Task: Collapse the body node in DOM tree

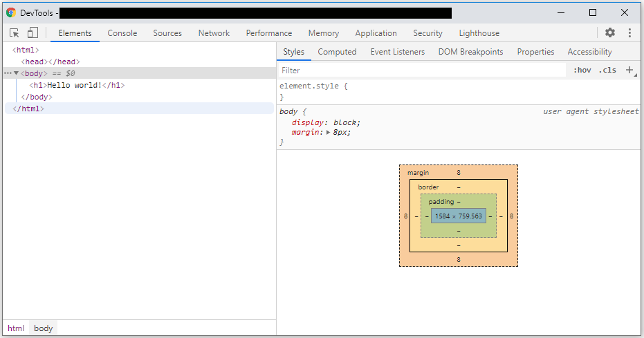Action: click(x=16, y=73)
